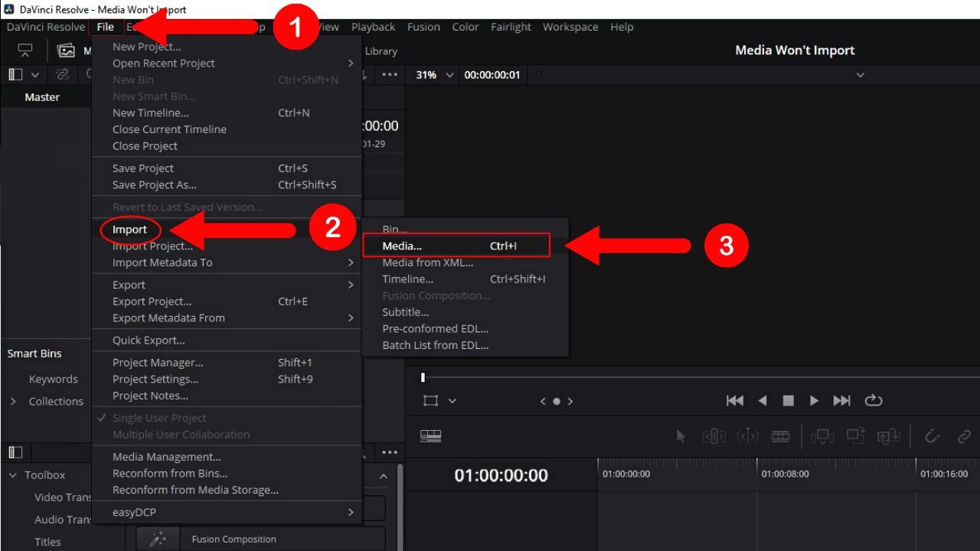The image size is (980, 551).
Task: Toggle the bin list sidebar panel
Action: click(15, 74)
